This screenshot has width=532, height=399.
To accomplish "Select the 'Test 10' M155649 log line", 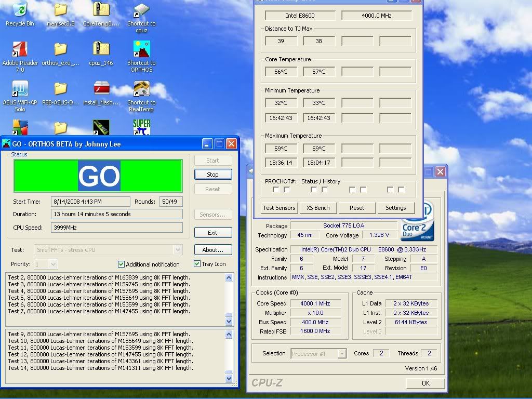I will click(100, 341).
